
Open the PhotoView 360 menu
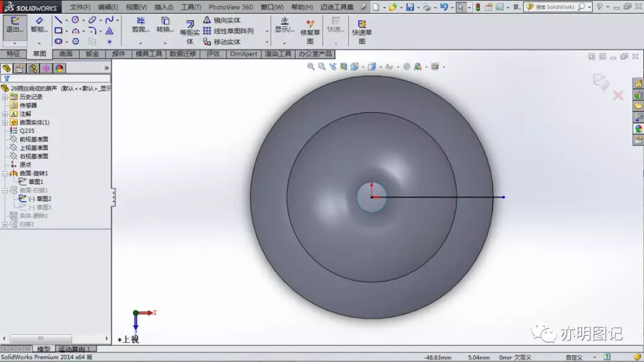231,7
